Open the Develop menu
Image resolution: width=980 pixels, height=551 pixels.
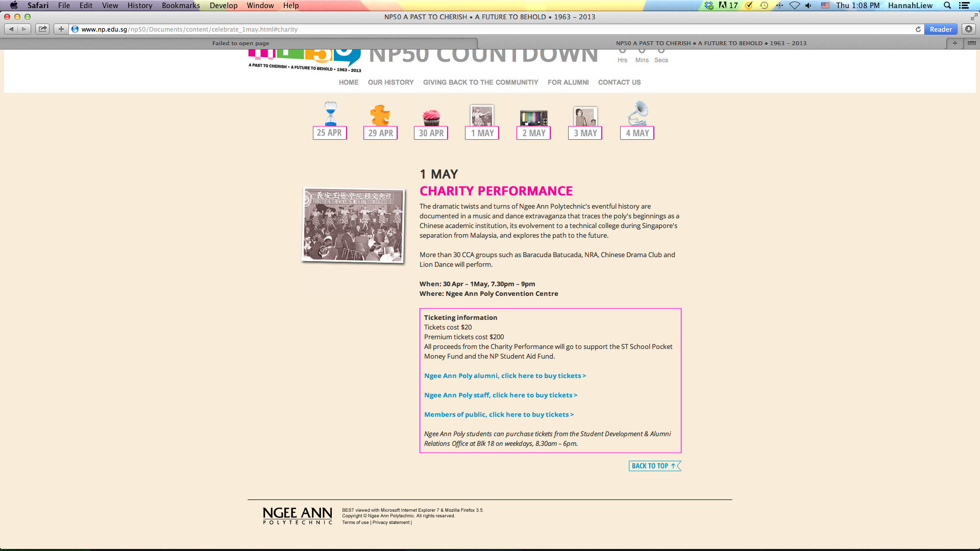tap(224, 6)
